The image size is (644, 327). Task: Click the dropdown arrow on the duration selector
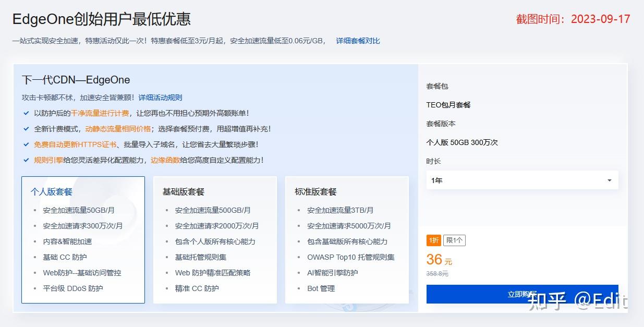609,180
